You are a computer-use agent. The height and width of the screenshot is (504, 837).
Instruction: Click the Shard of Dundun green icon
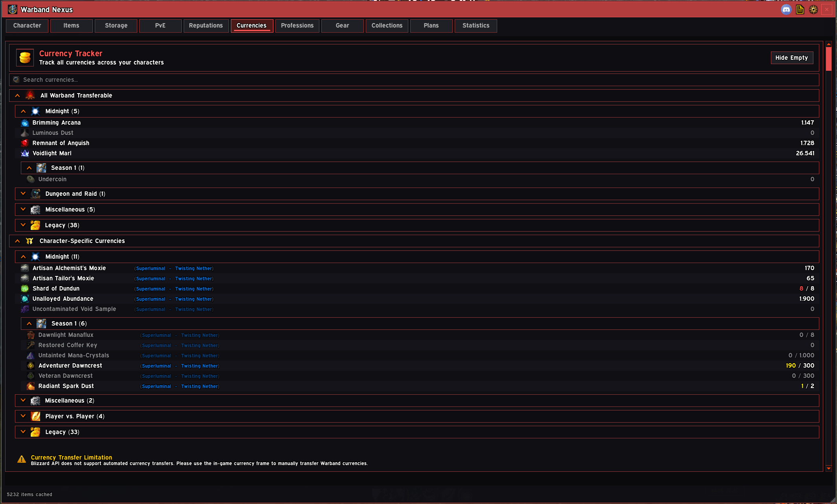coord(25,289)
